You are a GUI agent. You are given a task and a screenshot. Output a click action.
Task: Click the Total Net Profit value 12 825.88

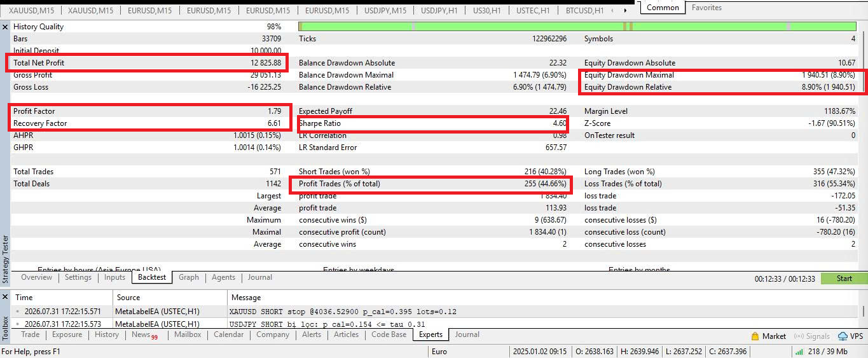click(x=265, y=63)
